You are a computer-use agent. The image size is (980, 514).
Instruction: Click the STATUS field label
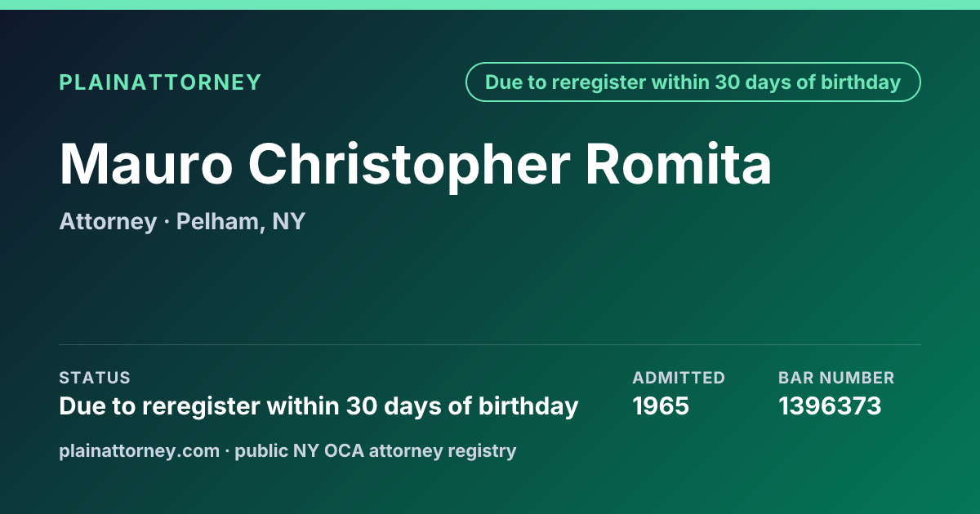(95, 378)
